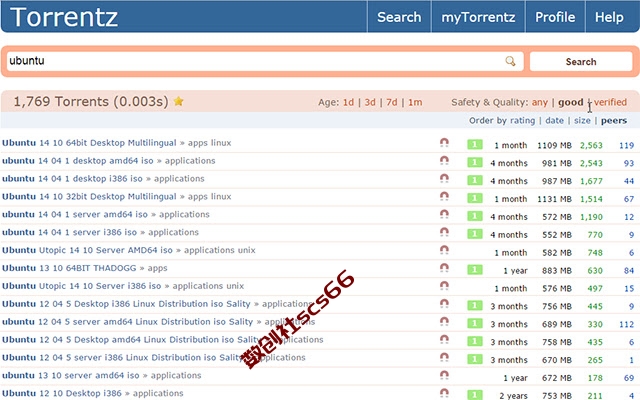Order results by size
Image resolution: width=640 pixels, height=400 pixels.
582,120
